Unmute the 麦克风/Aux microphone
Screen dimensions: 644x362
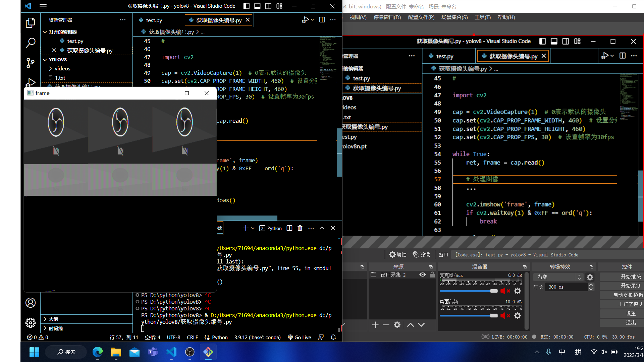[x=504, y=291]
